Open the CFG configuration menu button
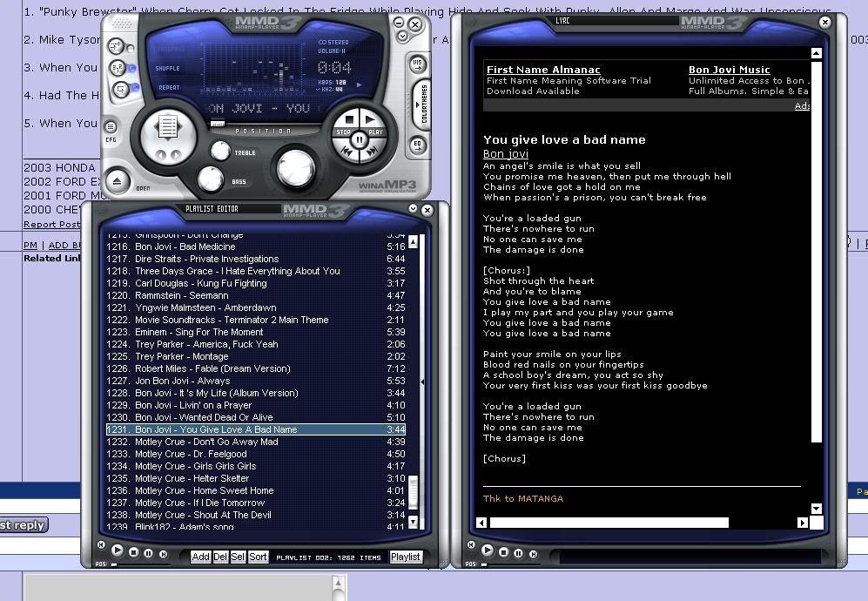The width and height of the screenshot is (868, 601). pyautogui.click(x=111, y=127)
